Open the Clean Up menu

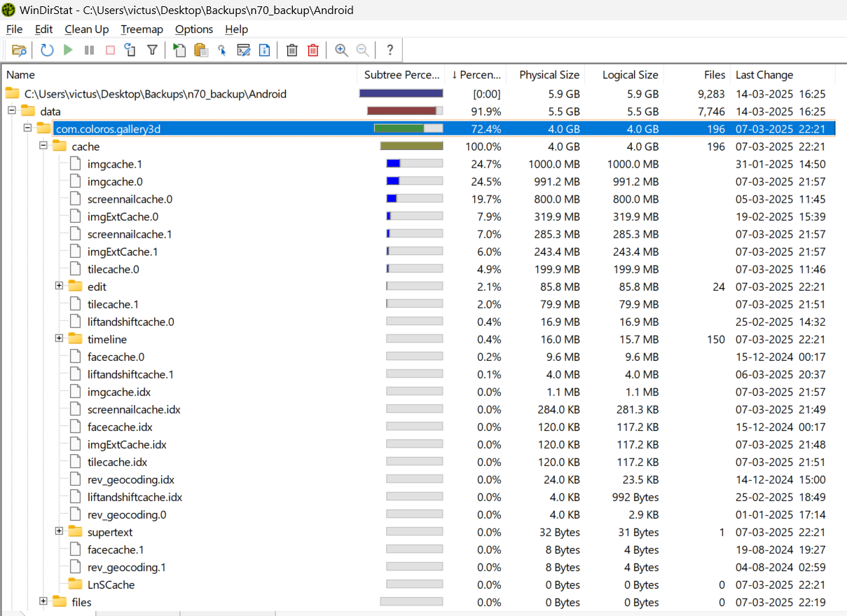(87, 29)
